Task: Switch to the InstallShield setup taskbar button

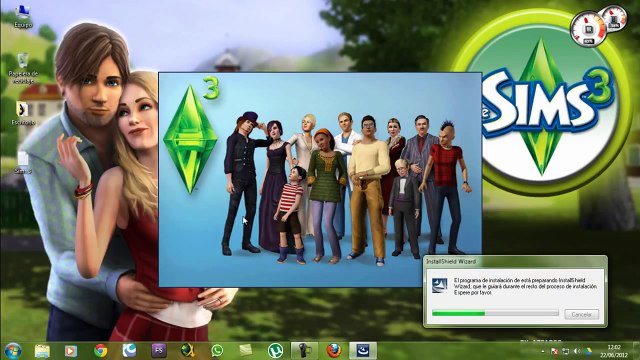Action: click(x=363, y=351)
